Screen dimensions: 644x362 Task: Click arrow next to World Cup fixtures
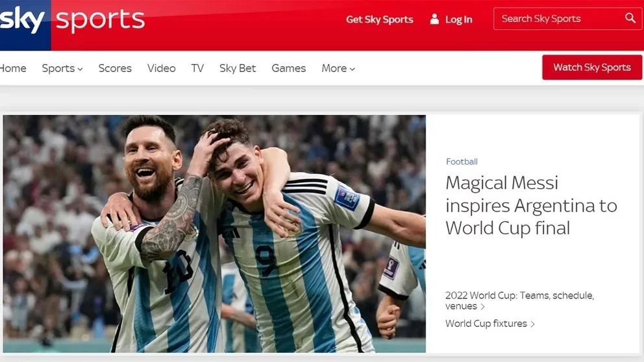(x=533, y=324)
